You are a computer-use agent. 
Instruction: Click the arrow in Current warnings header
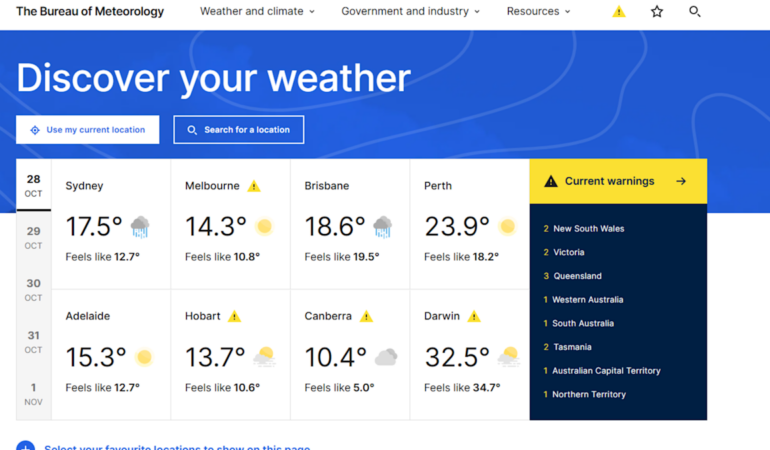pos(681,181)
